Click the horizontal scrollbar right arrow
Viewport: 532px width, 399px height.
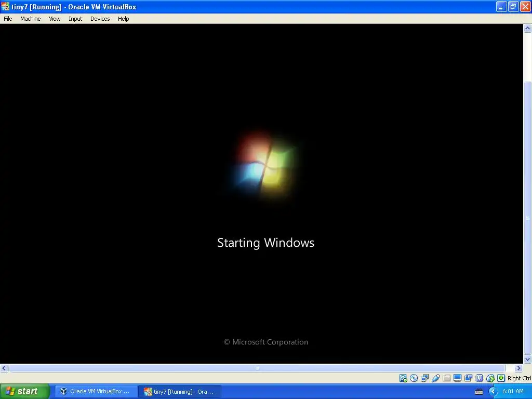tap(519, 368)
